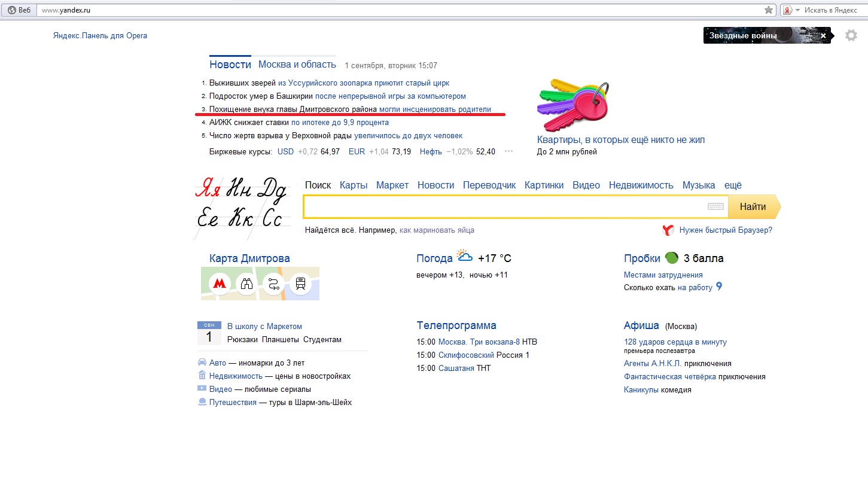
Task: Click into the Yandex search input field
Action: tap(502, 207)
